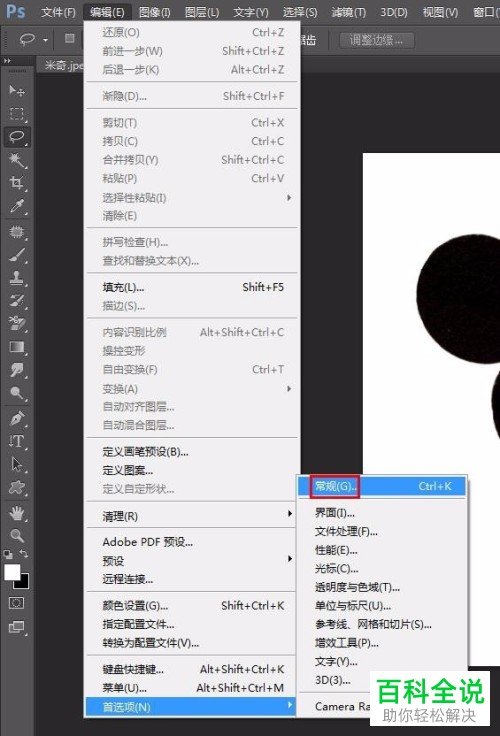Screen dimensions: 500x736
Task: Open the 图层(L) menu
Action: coord(202,12)
